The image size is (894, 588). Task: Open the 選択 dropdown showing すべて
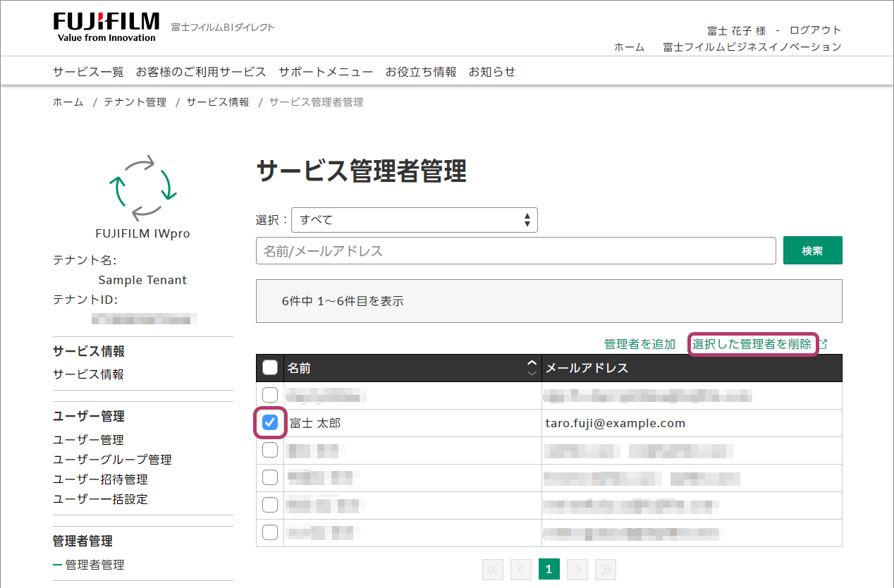coord(415,220)
